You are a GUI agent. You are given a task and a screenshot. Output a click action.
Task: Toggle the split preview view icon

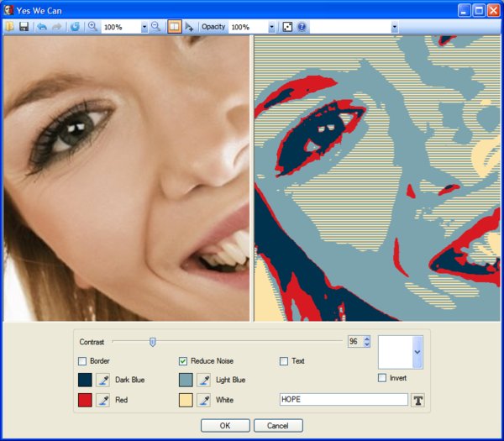click(x=174, y=27)
